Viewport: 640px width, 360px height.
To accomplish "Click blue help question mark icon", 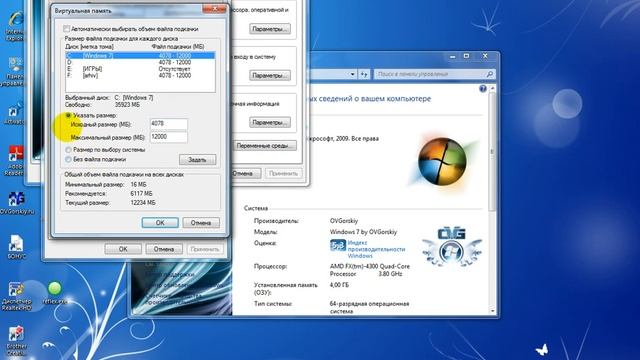I will tap(483, 89).
